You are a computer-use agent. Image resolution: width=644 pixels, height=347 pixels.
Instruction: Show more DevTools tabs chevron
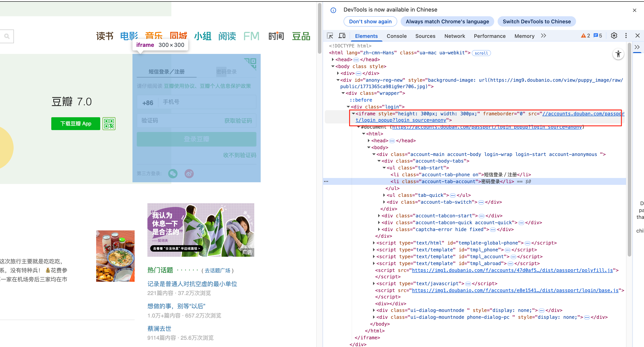pos(544,36)
